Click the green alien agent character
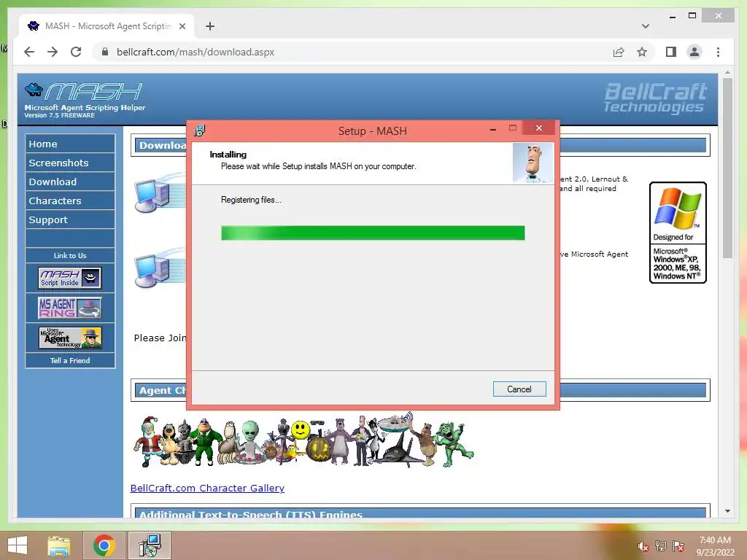 (x=251, y=440)
